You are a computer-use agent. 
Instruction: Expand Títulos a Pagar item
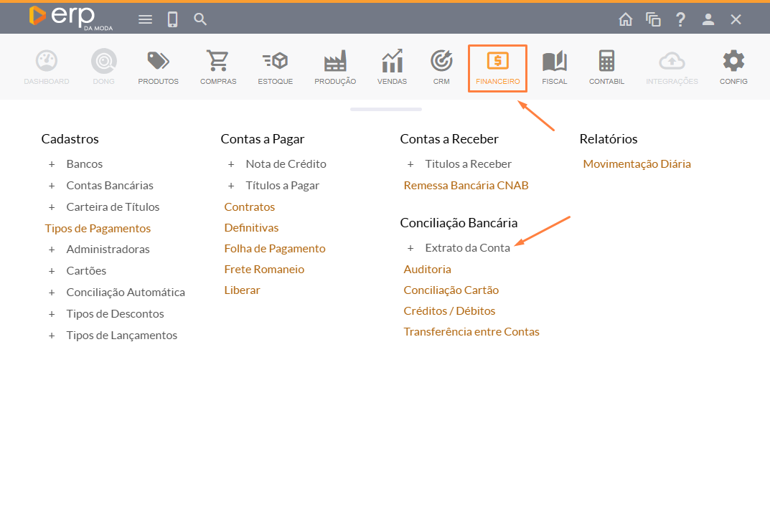point(282,186)
